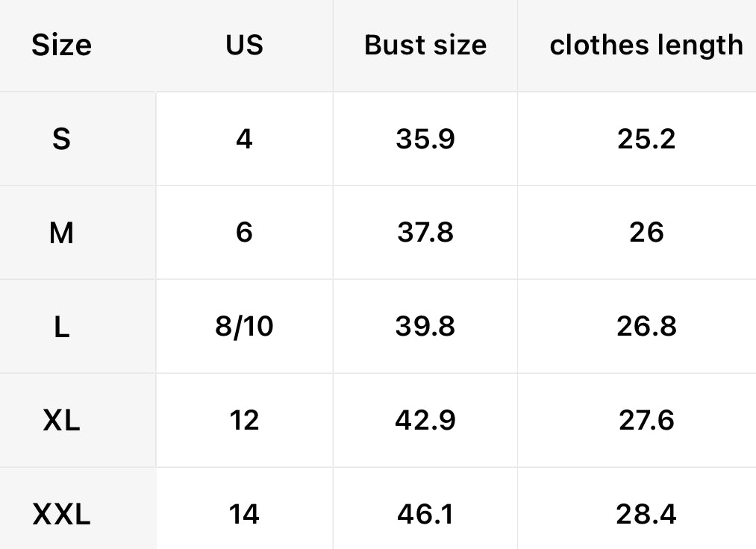Image resolution: width=756 pixels, height=549 pixels.
Task: Click the US column header
Action: pyautogui.click(x=244, y=46)
